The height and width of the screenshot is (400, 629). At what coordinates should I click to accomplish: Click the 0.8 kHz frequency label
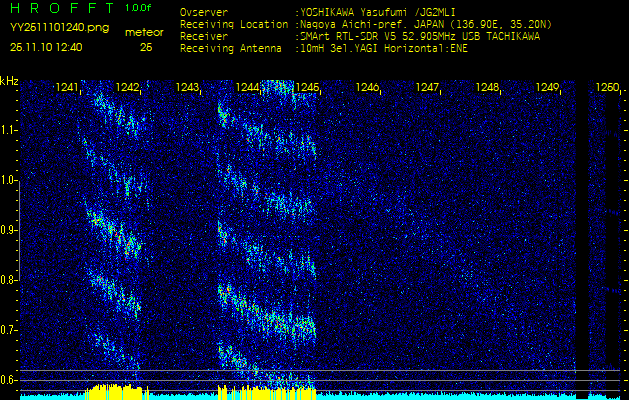(x=8, y=280)
